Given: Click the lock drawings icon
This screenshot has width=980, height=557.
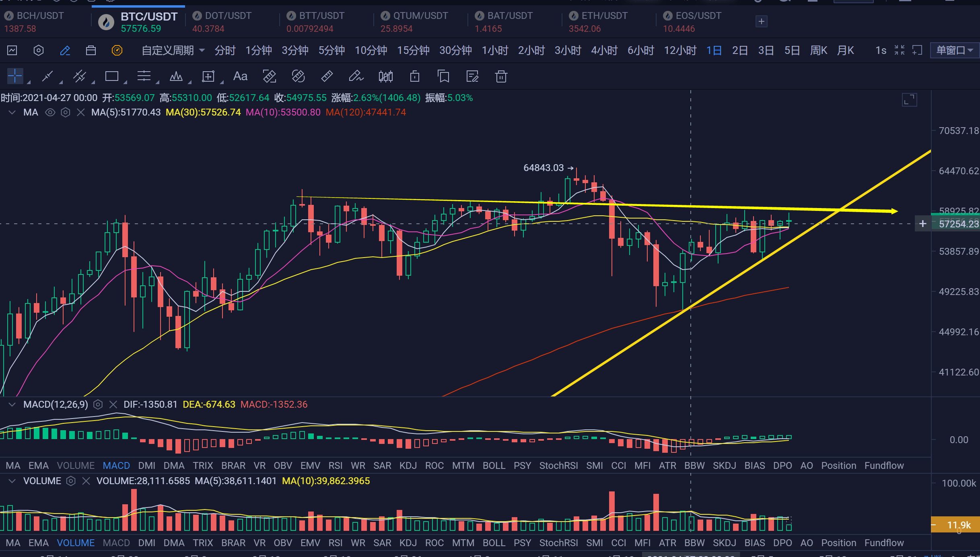Looking at the screenshot, I should pos(415,76).
